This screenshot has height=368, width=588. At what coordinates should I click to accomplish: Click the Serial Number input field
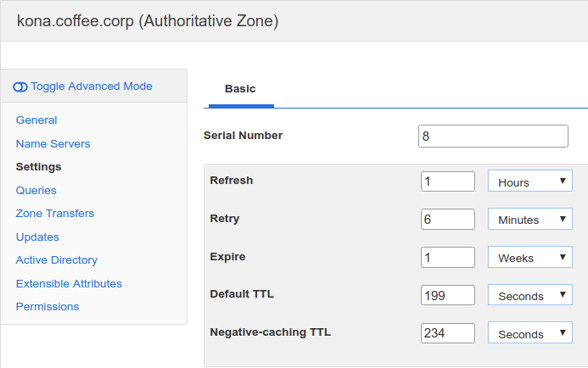coord(493,136)
